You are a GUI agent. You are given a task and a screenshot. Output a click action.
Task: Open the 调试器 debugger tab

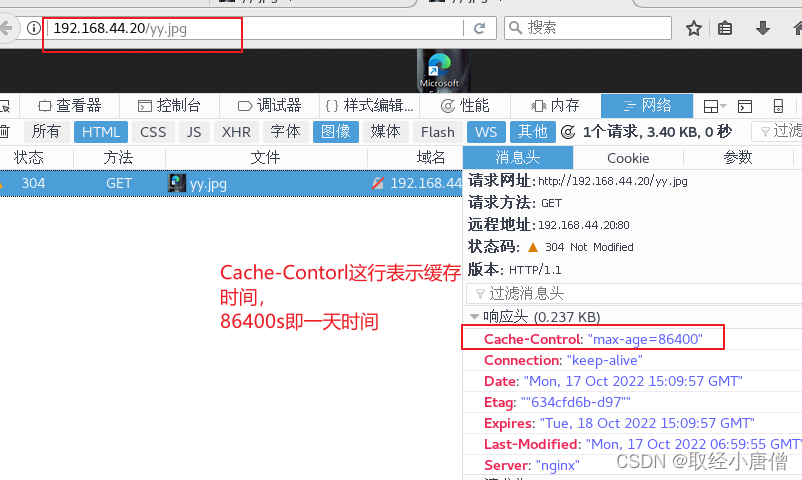click(270, 106)
